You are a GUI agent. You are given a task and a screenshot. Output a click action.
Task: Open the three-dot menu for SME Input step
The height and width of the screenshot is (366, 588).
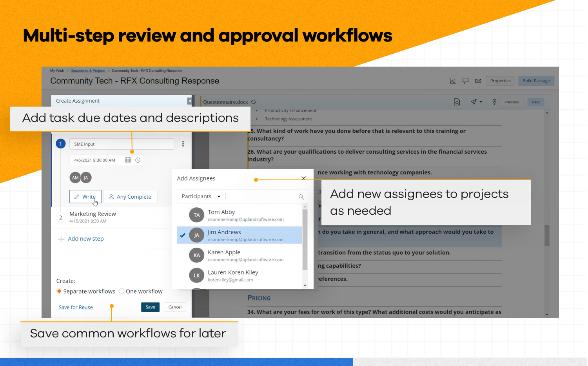pyautogui.click(x=183, y=144)
